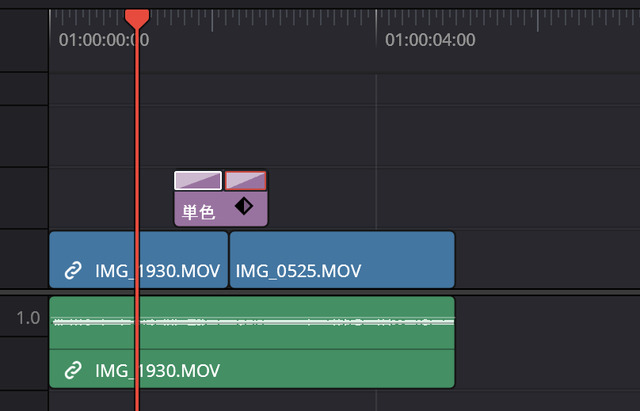Click empty track space right of IMG_0525.MOV
The height and width of the screenshot is (411, 640).
click(547, 260)
